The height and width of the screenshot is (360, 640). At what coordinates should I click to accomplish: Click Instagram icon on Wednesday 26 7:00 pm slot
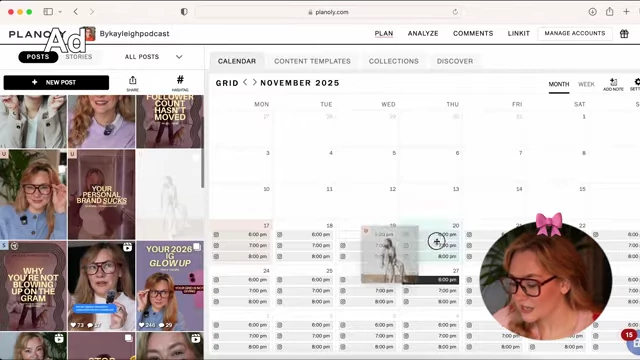point(342,291)
